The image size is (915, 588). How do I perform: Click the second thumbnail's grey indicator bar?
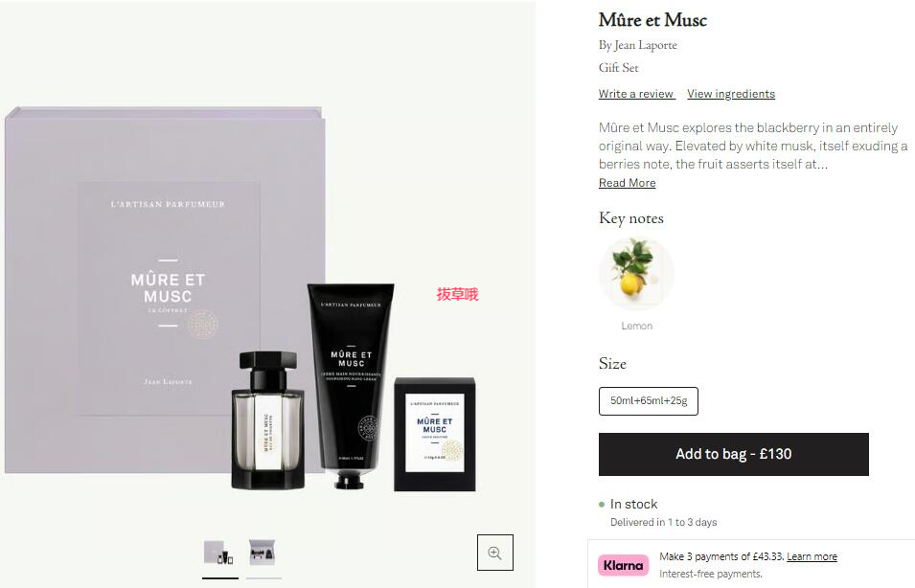click(x=263, y=578)
